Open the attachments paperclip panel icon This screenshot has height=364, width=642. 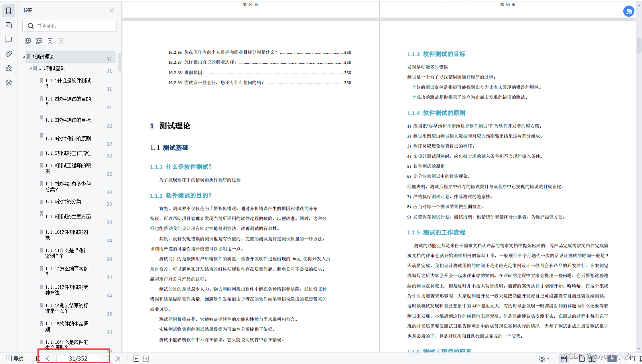click(9, 54)
